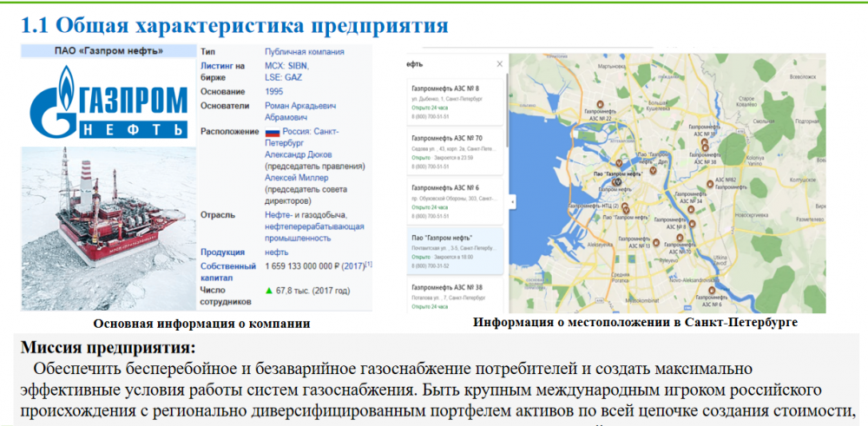Close the map search results panel

[499, 63]
